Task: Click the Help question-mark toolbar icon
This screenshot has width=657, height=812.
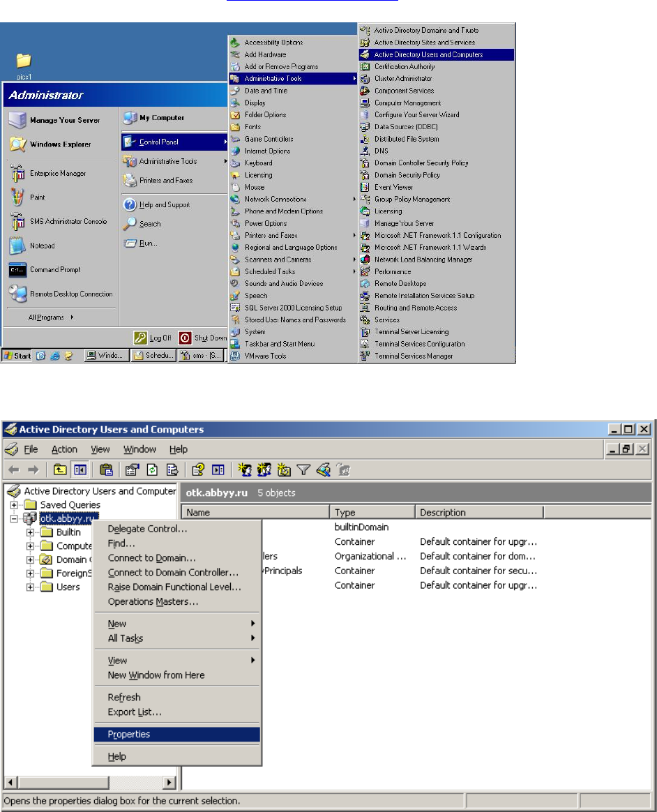Action: [198, 469]
